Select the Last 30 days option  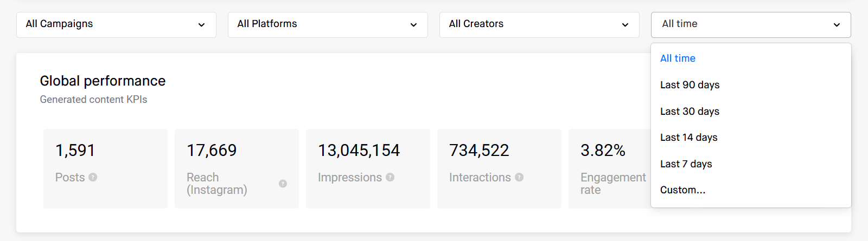tap(690, 112)
